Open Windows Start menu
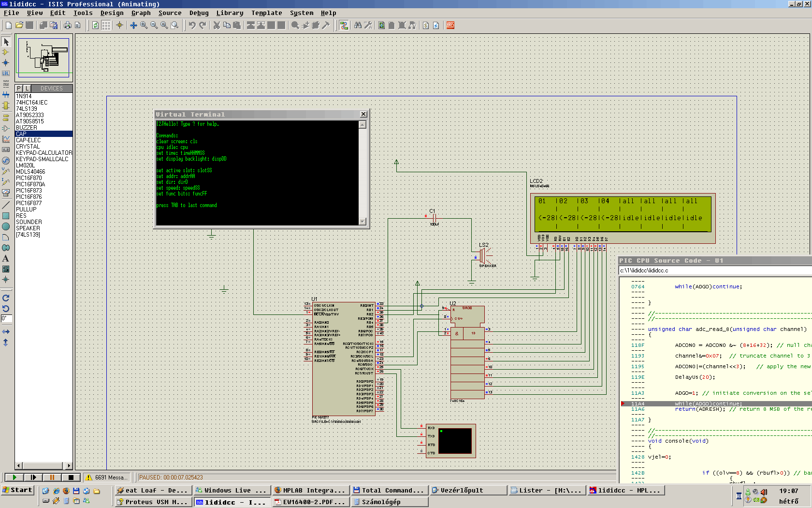Screen dimensions: 812x508 coord(17,490)
